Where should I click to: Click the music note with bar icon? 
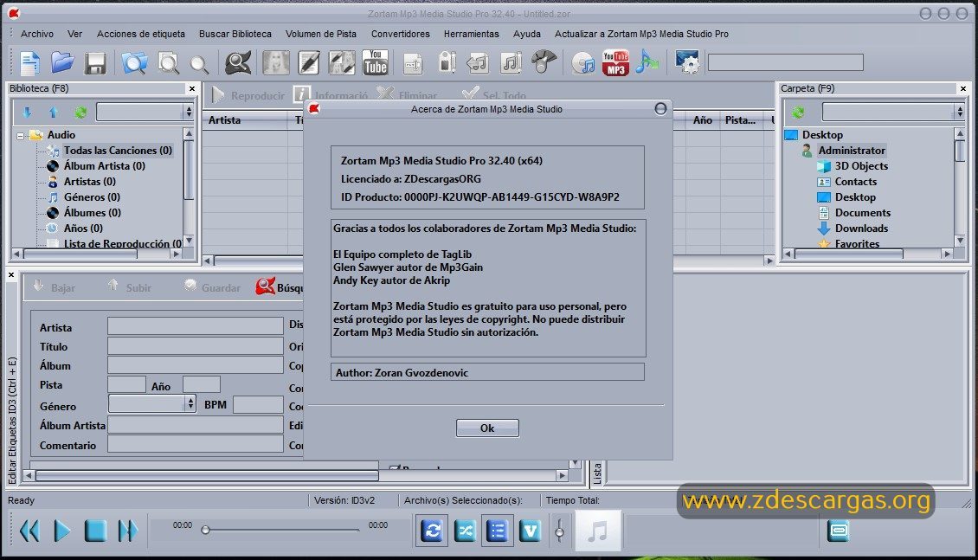coord(511,63)
